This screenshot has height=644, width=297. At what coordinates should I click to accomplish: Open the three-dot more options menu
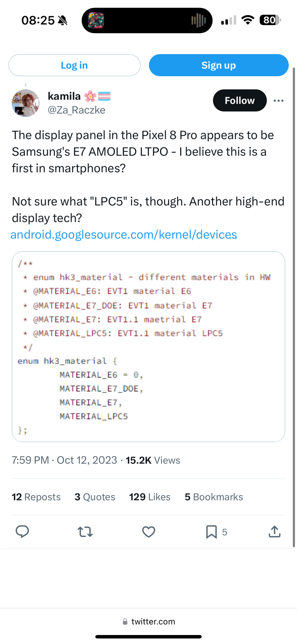click(278, 101)
